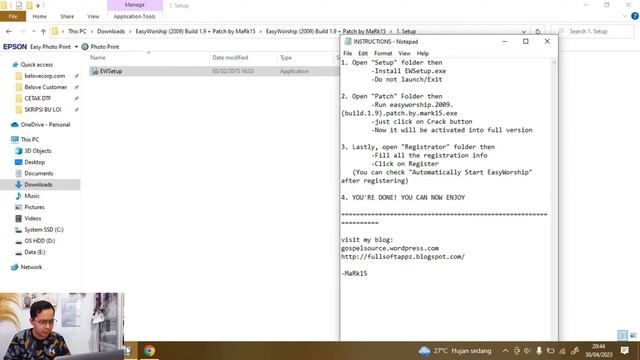Open Notepad Format menu
Image resolution: width=640 pixels, height=360 pixels.
[383, 53]
